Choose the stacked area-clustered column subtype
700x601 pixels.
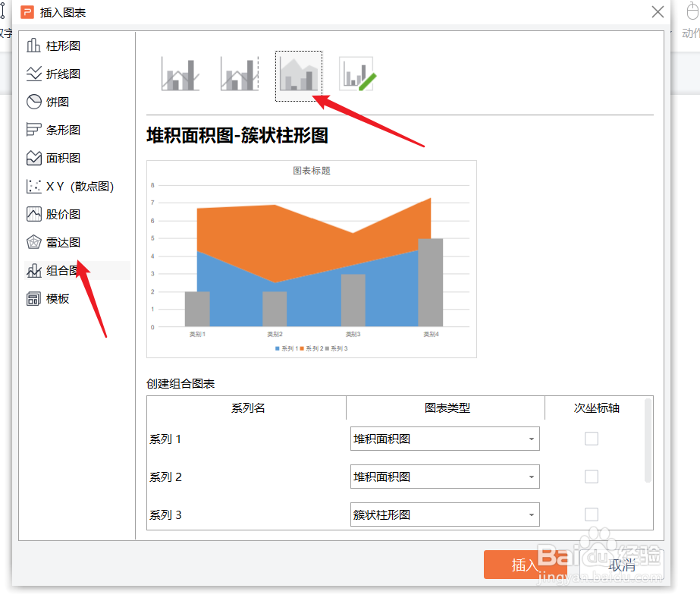click(x=299, y=76)
